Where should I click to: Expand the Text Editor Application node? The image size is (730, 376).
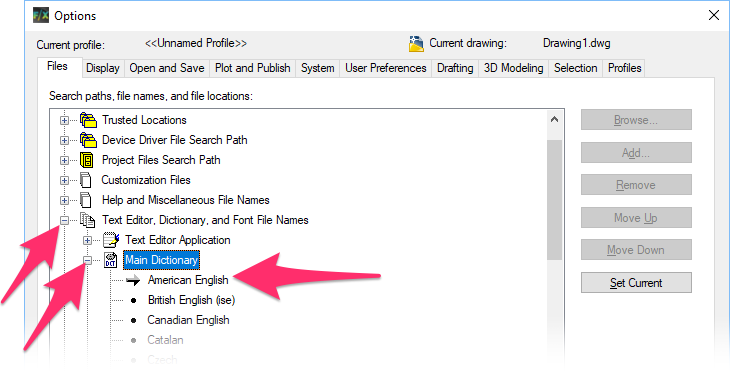pos(87,240)
